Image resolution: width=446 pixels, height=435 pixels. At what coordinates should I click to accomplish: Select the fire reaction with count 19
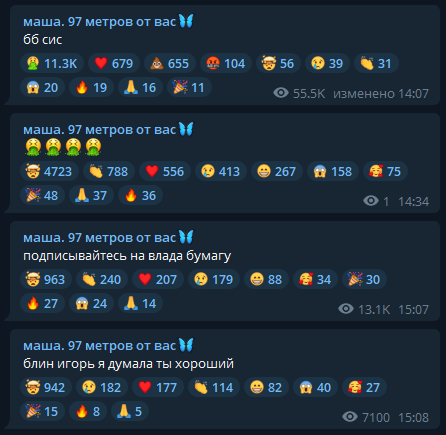coord(91,87)
